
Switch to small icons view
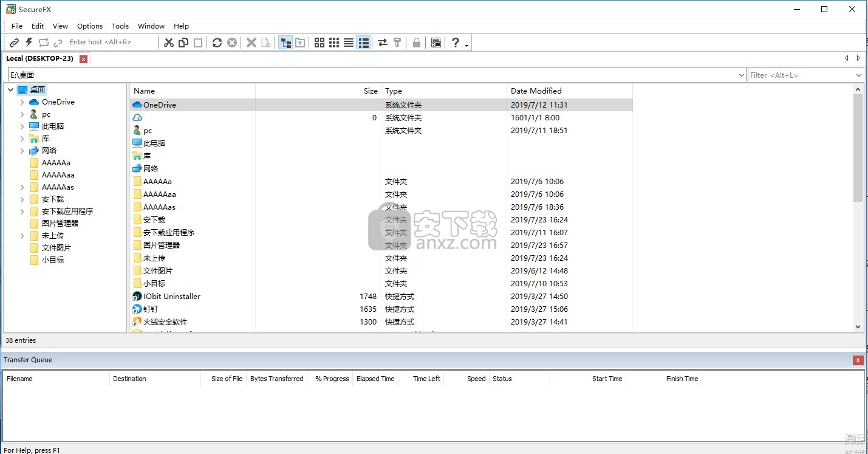(x=334, y=43)
